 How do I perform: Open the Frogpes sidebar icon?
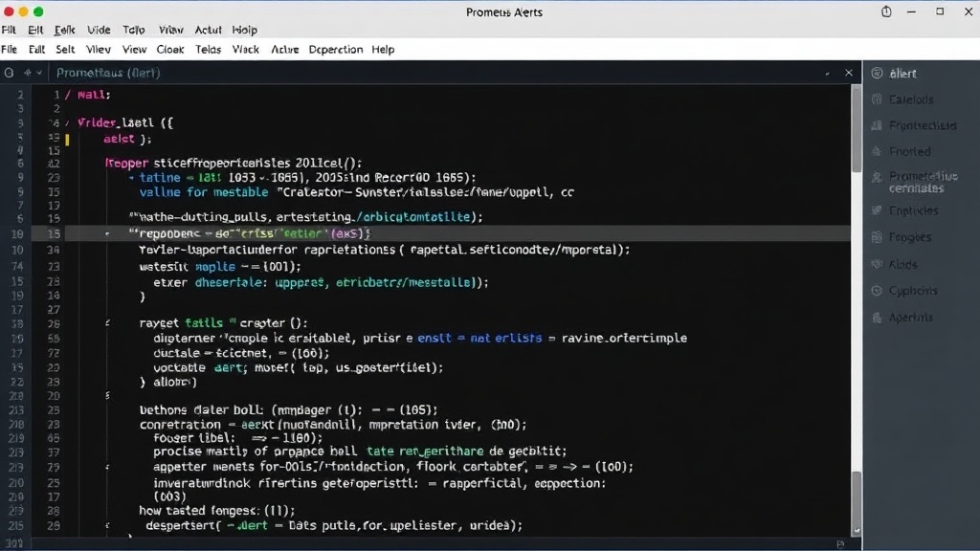[x=877, y=237]
